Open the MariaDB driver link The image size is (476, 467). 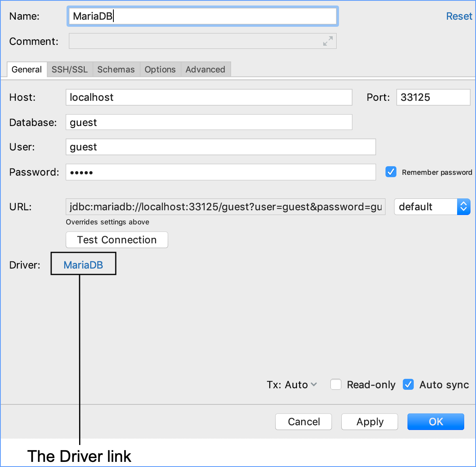tap(83, 265)
